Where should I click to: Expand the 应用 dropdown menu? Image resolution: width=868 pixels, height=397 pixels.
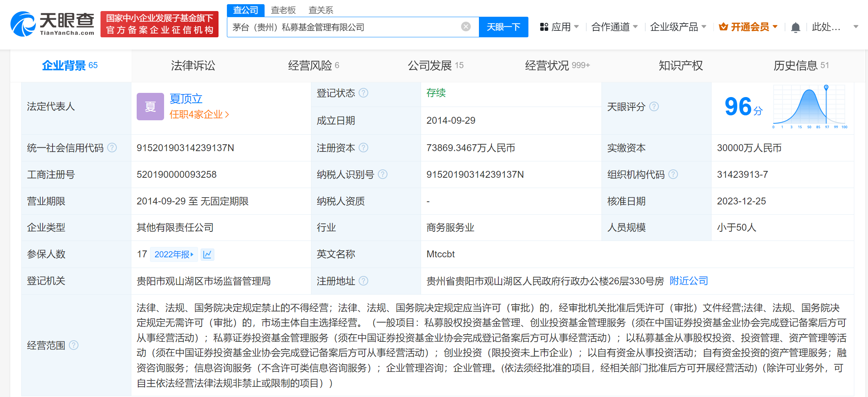click(x=559, y=27)
